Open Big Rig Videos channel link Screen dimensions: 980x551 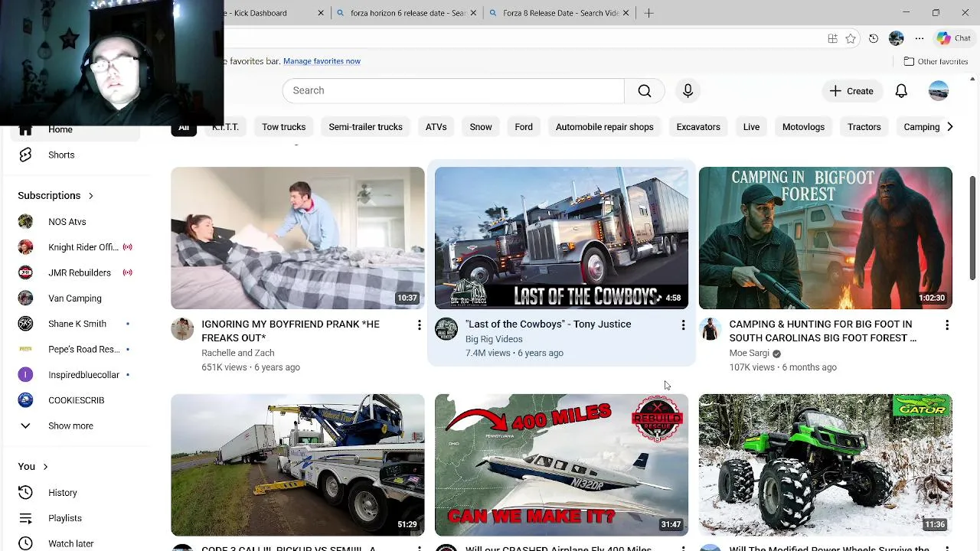coord(494,339)
